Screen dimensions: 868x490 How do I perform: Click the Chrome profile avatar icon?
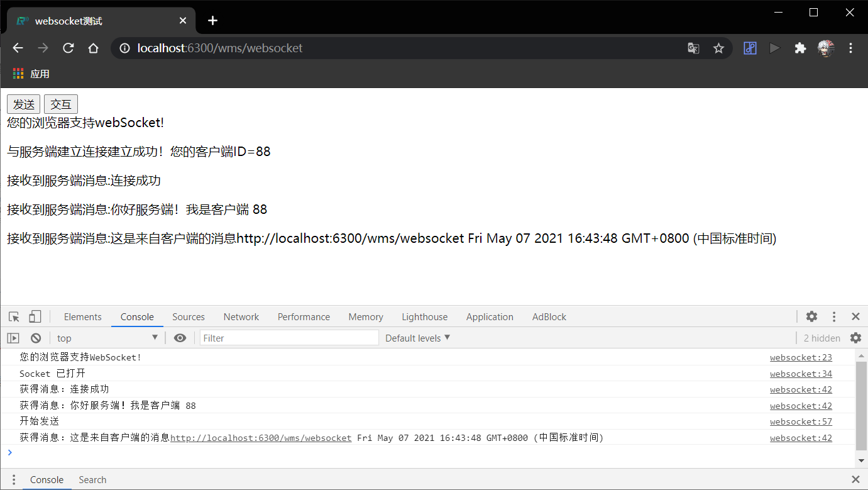click(x=825, y=48)
